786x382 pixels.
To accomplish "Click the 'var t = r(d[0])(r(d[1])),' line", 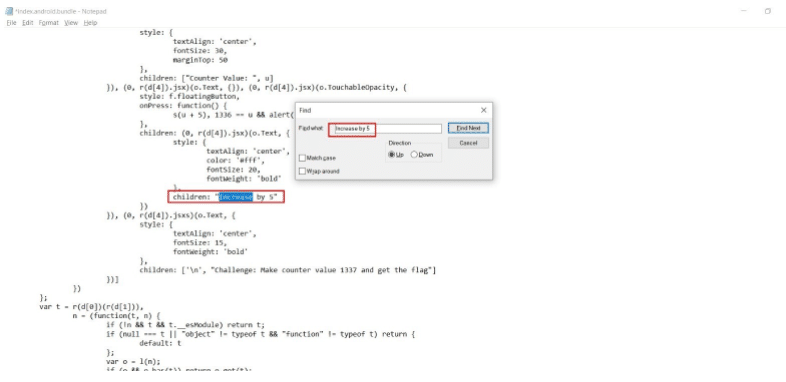I will [x=91, y=307].
